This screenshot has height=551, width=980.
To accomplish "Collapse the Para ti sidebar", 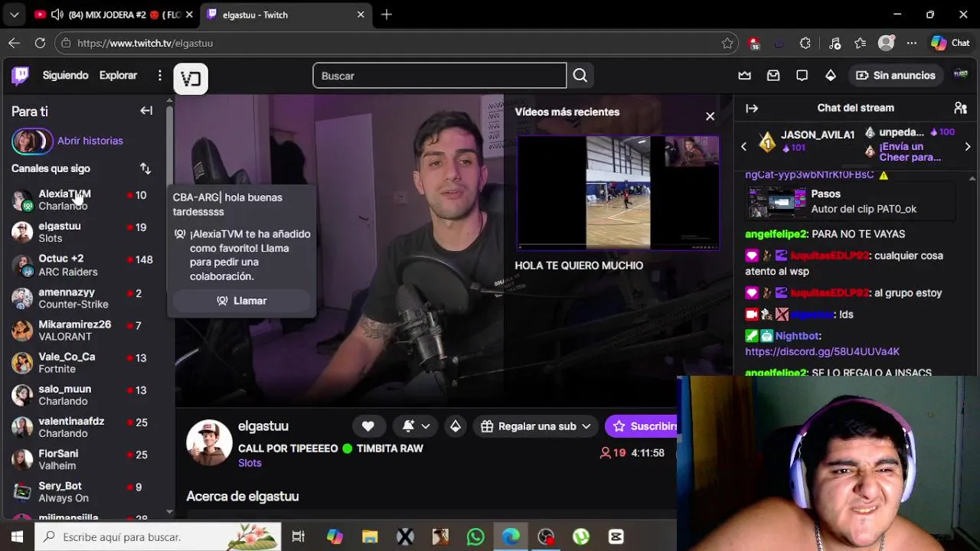I will (146, 111).
